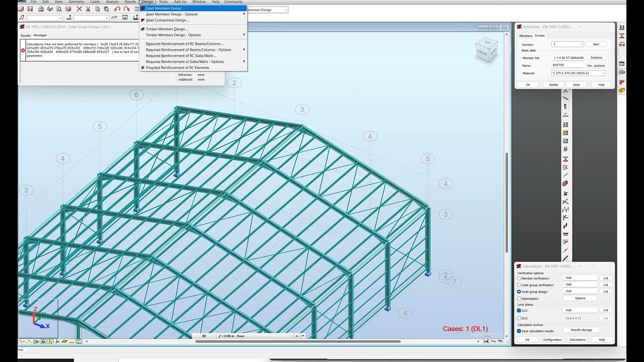Open the Analysis menu

pos(112,2)
